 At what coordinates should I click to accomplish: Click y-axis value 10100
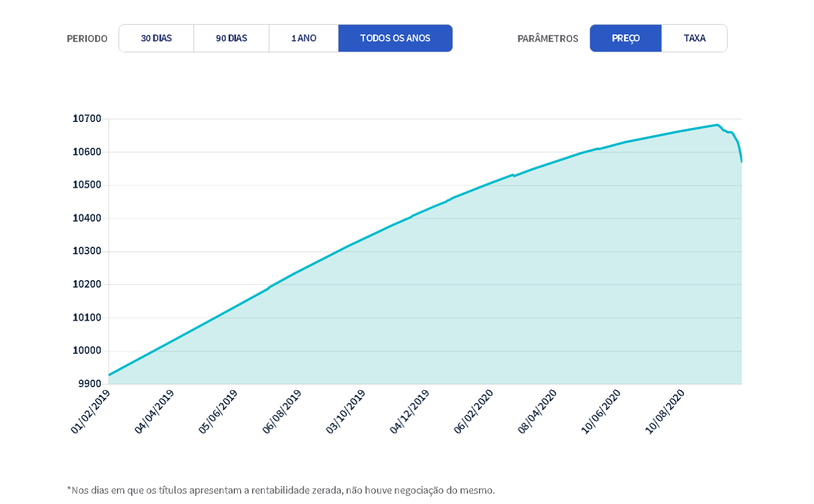coord(87,317)
